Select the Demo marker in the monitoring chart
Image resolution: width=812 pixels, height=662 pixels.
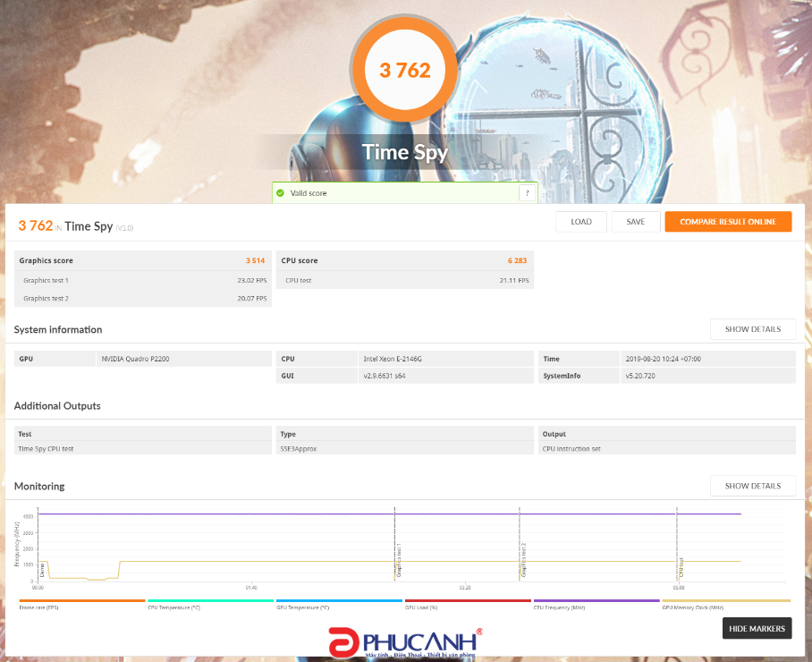point(42,571)
